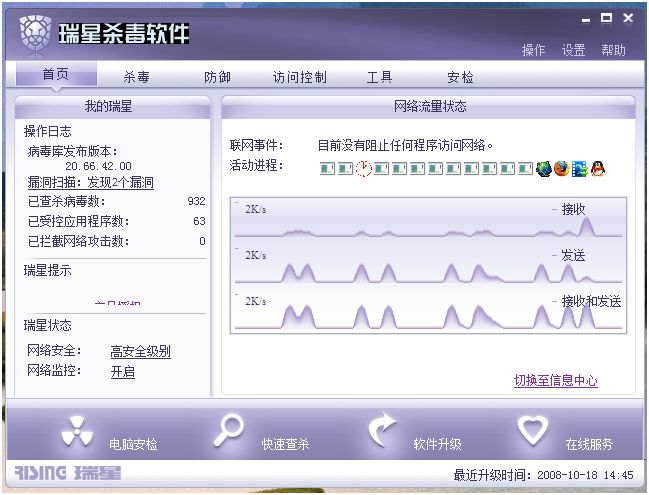Close the Rising antivirus window
Viewport: 649px width, 495px height.
pyautogui.click(x=628, y=18)
